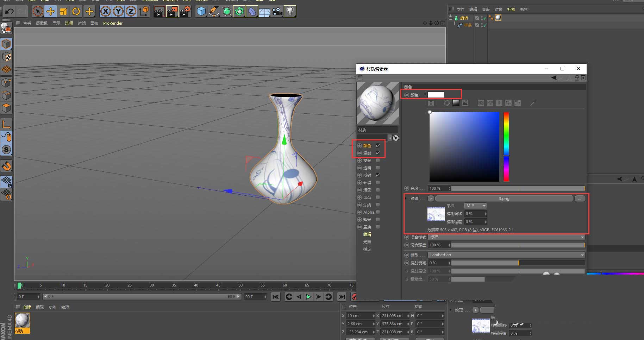The height and width of the screenshot is (340, 644).
Task: Add a cube primitive from toolbar
Action: [x=201, y=12]
